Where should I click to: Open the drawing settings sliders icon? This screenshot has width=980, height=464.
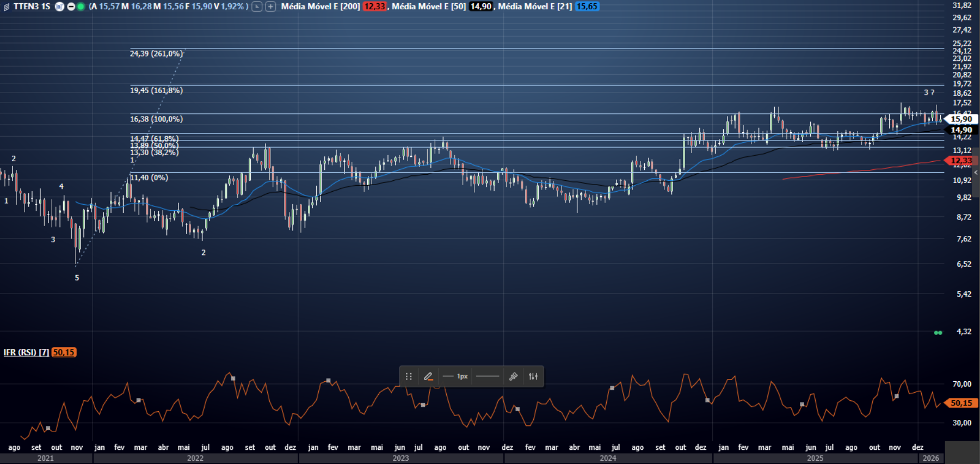point(533,376)
